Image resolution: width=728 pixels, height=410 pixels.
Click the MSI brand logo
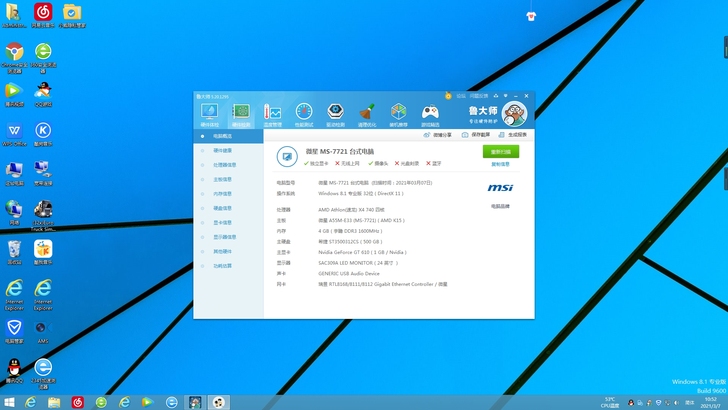click(x=500, y=188)
